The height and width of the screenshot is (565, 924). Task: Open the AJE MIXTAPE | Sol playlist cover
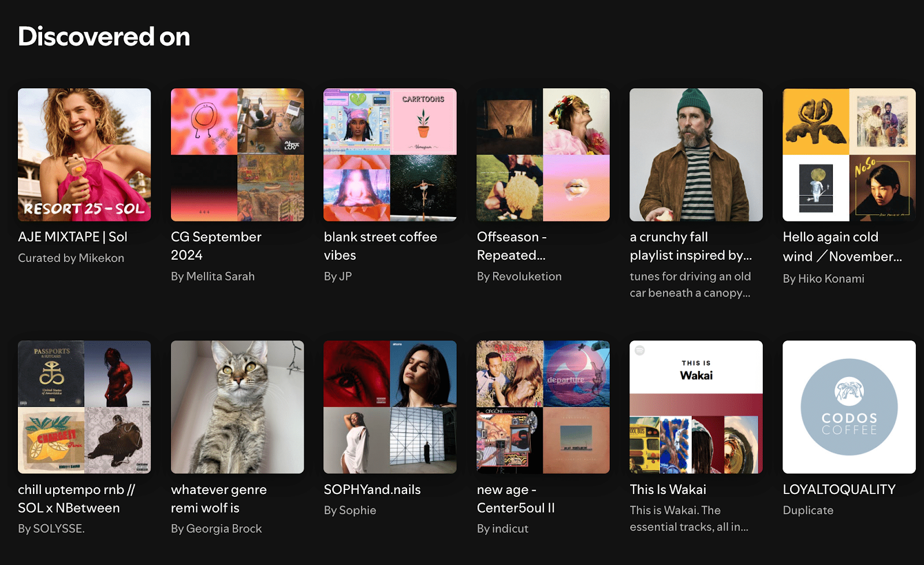tap(84, 155)
